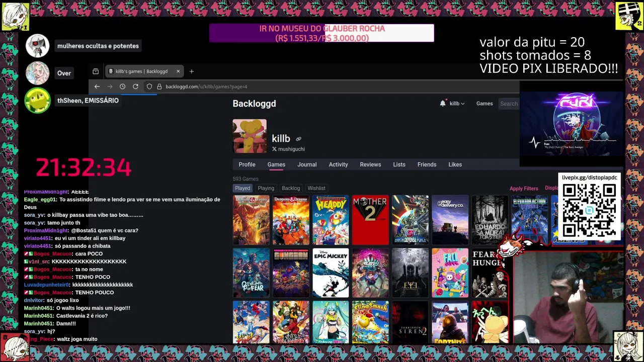Click the Over voice user avatar
This screenshot has height=362, width=644.
(38, 73)
